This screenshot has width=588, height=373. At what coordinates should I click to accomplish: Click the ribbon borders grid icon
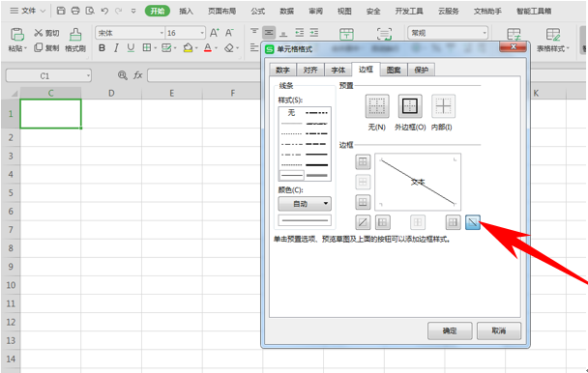coord(147,47)
